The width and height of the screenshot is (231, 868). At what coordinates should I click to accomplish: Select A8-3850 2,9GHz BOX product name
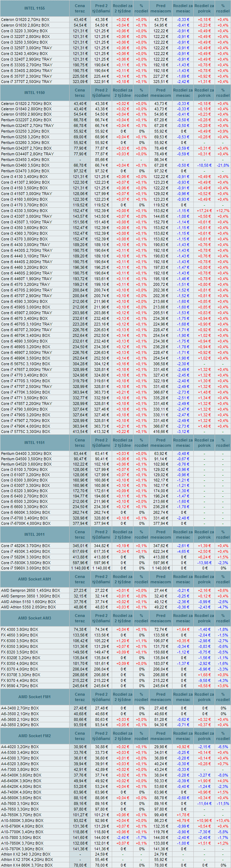click(20, 725)
